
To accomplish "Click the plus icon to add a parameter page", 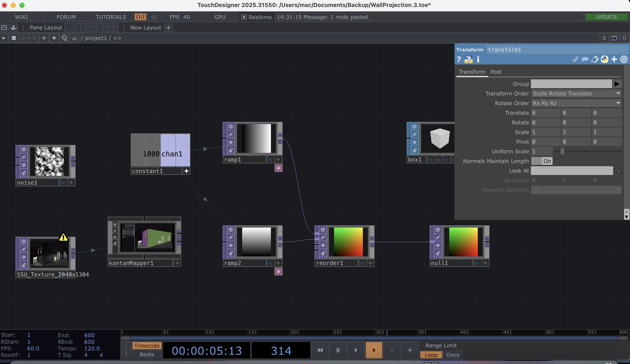I will point(614,59).
